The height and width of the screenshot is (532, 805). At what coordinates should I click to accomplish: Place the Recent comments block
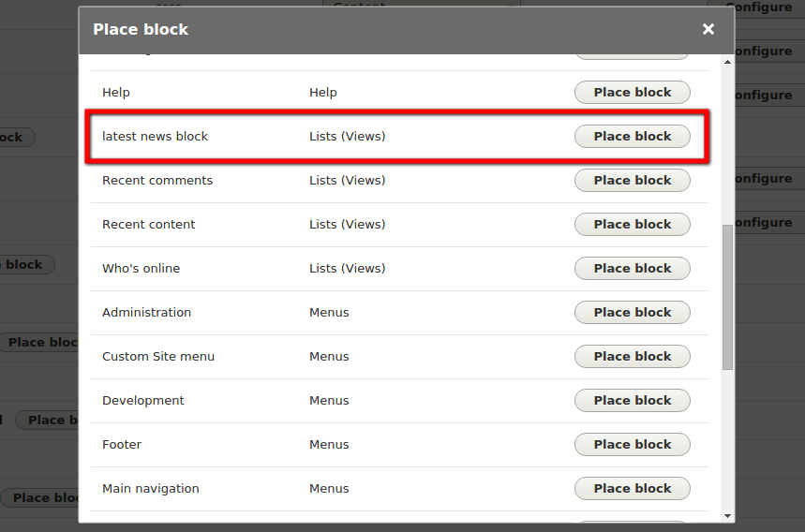(632, 181)
